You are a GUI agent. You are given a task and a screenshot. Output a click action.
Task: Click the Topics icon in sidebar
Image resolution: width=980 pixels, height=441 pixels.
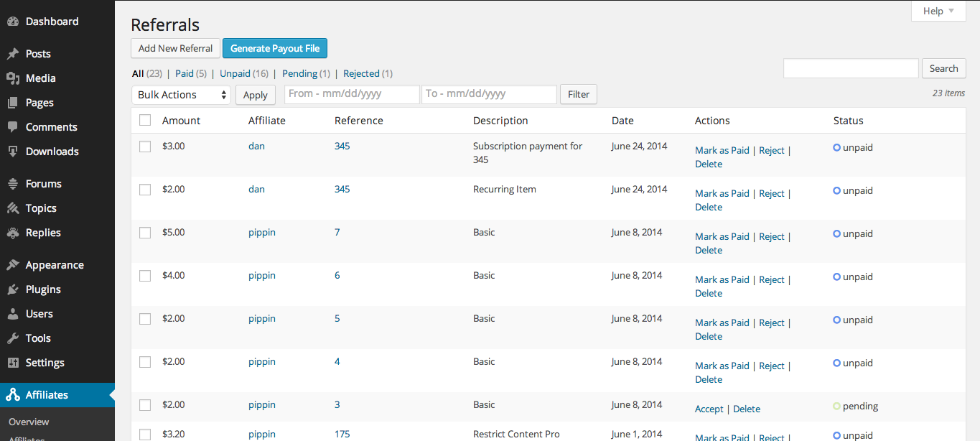tap(12, 208)
